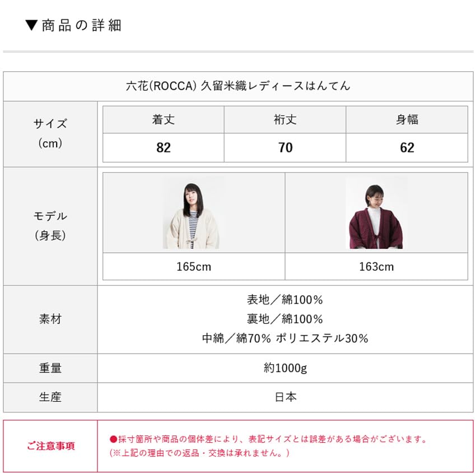Click the red 返品・交換 notice text
Viewport: 476px width, 473px height.
[x=199, y=453]
